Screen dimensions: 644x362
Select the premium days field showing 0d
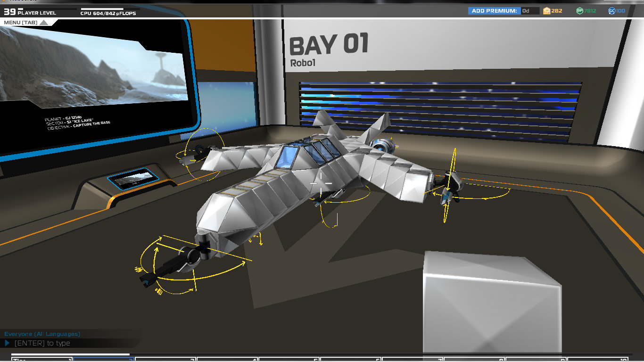click(530, 11)
